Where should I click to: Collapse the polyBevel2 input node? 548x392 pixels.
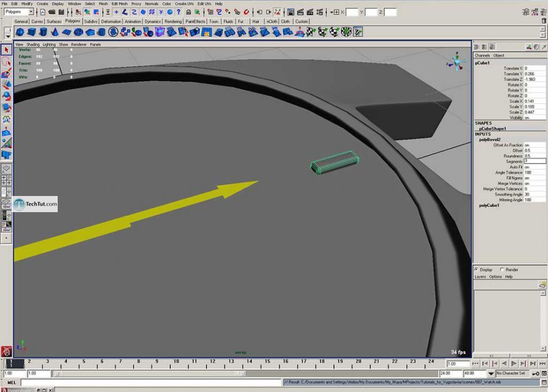click(490, 140)
